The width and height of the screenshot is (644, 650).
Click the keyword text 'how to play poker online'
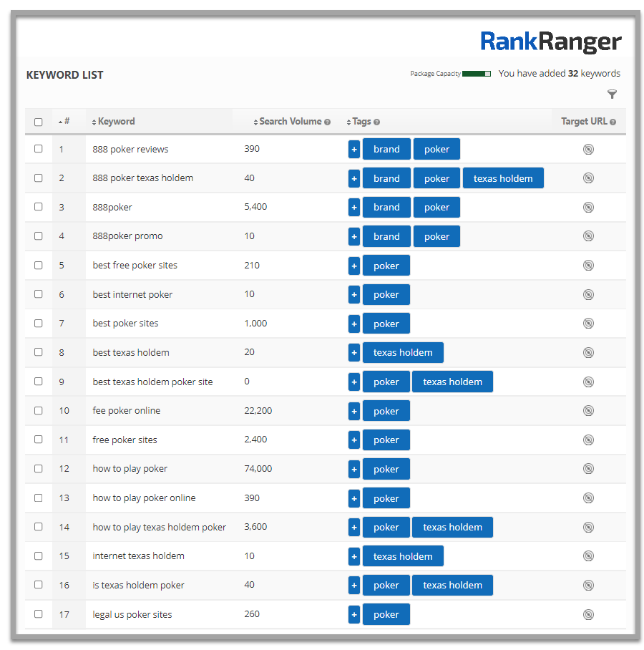coord(144,498)
